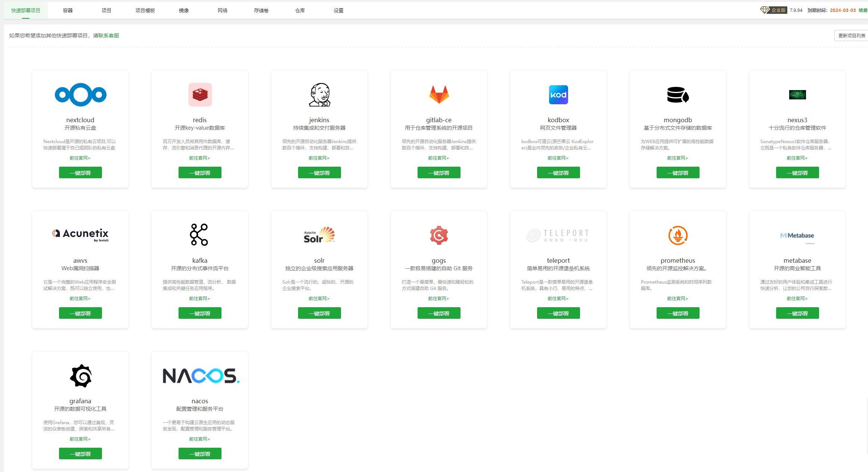
Task: Open the 镜像 tab
Action: pos(184,10)
